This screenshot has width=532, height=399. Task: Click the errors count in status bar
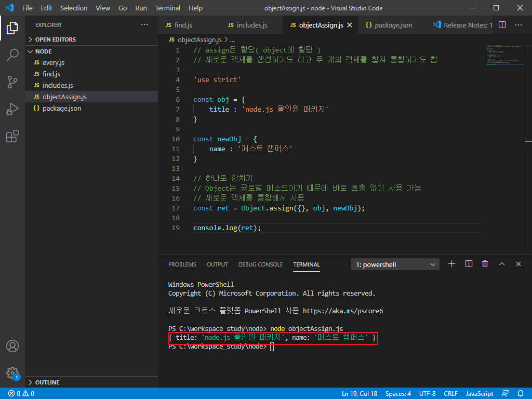tap(14, 394)
